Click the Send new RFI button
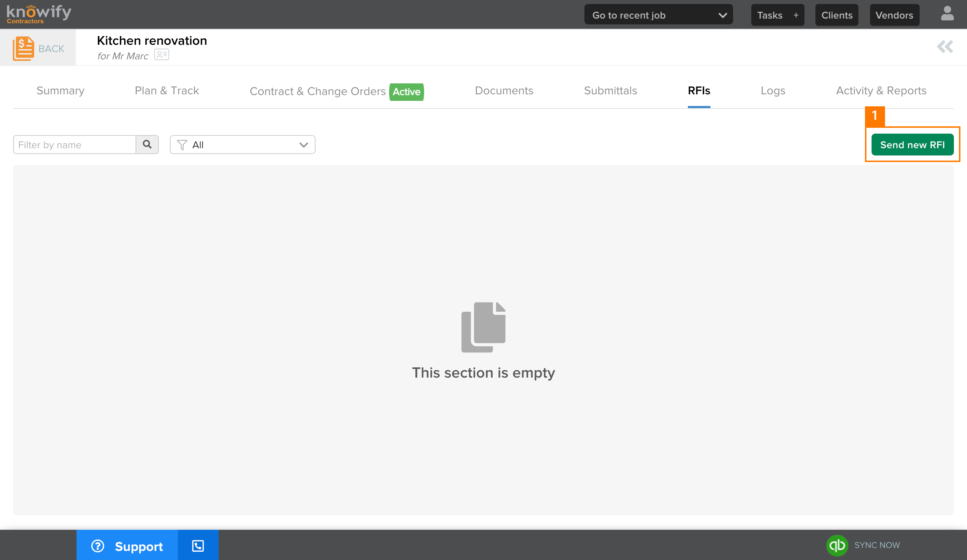Image resolution: width=967 pixels, height=560 pixels. click(x=912, y=145)
